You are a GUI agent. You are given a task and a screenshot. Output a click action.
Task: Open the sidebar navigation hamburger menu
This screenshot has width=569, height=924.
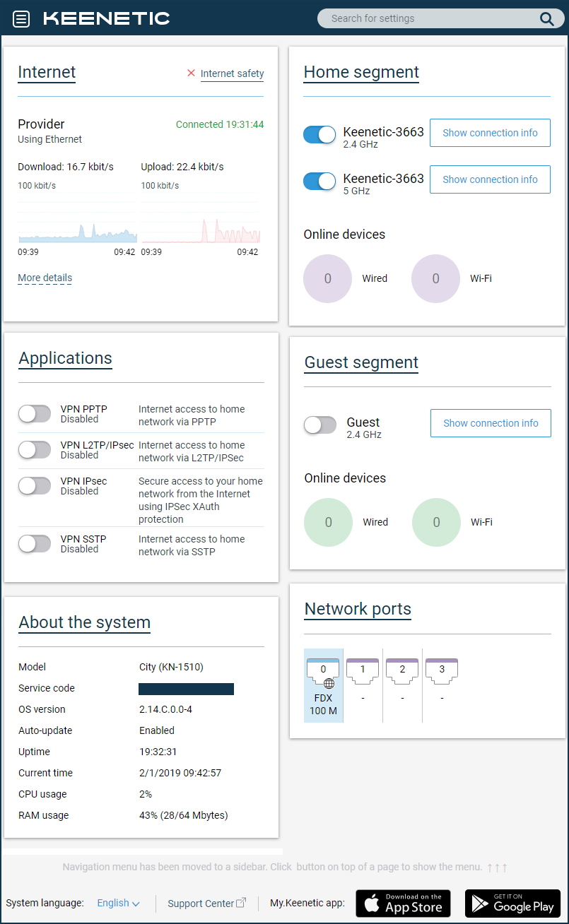click(20, 18)
